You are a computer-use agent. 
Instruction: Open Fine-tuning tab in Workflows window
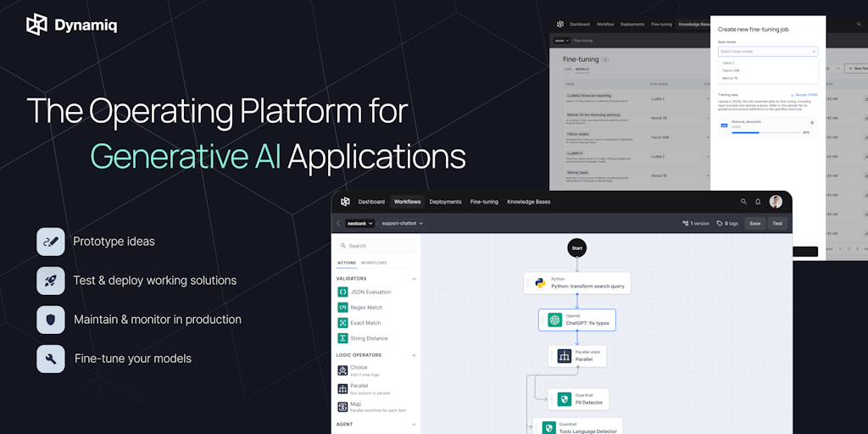pyautogui.click(x=484, y=202)
